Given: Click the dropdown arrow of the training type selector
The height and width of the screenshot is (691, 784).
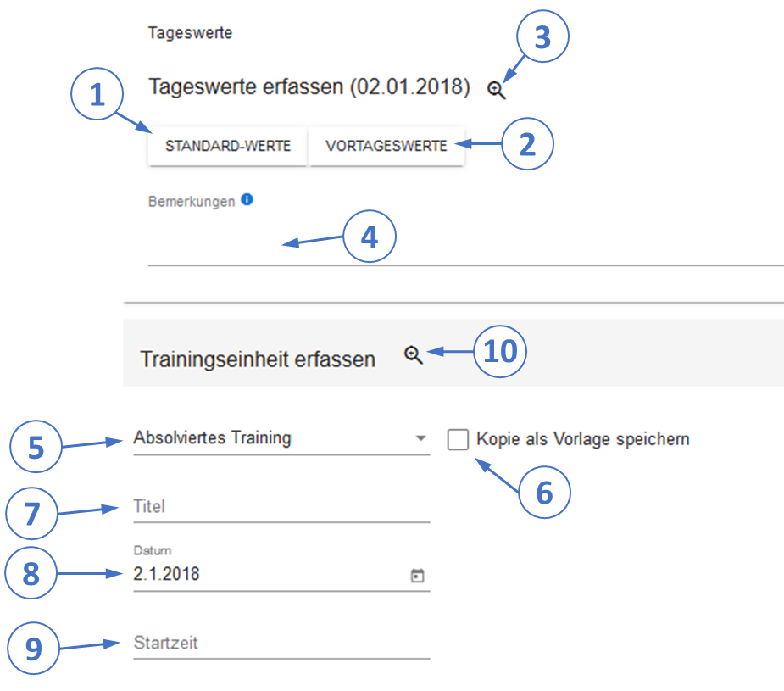Looking at the screenshot, I should [420, 439].
